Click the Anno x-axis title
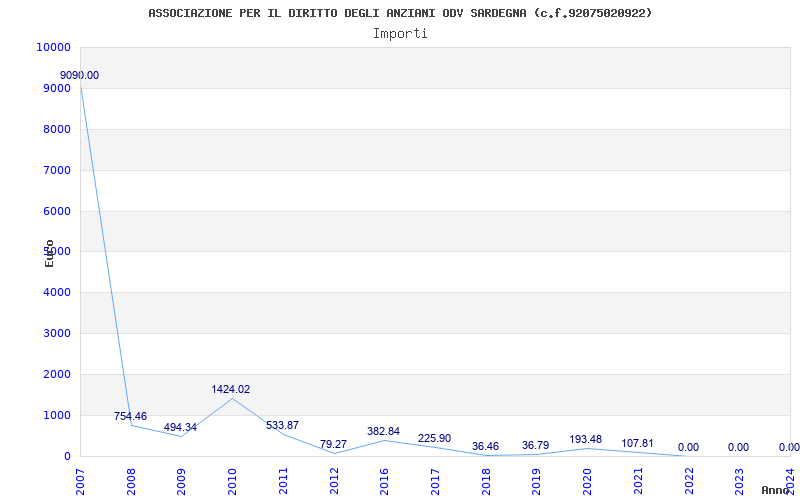 point(777,491)
